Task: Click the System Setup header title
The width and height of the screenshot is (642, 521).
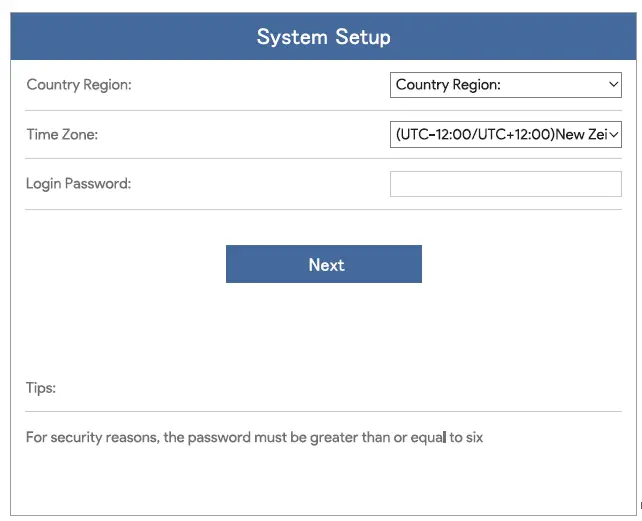Action: click(x=323, y=37)
